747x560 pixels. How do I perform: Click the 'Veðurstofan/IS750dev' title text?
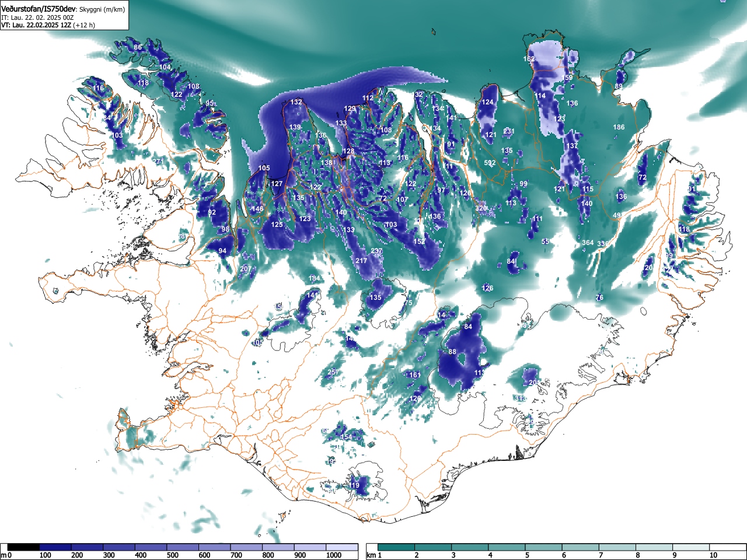(39, 9)
